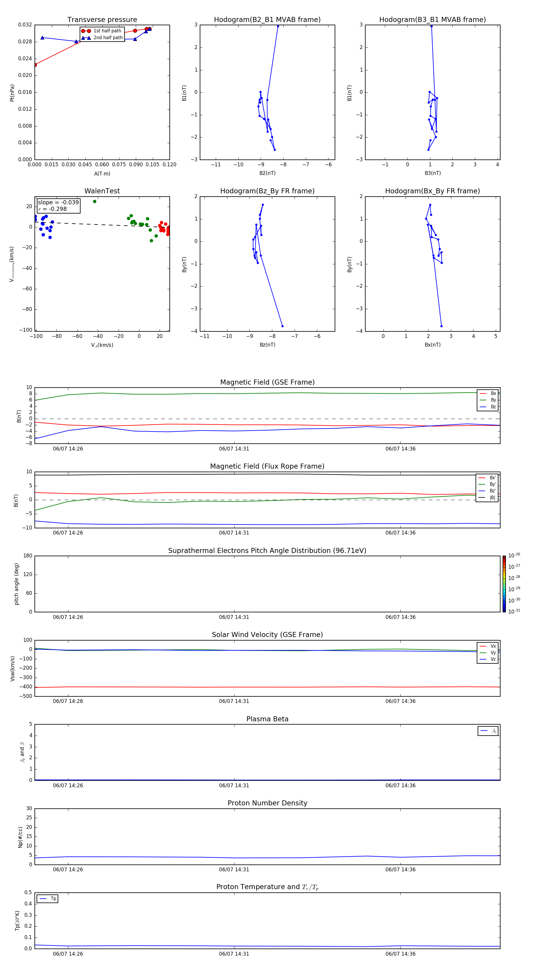Click the 'Hodogram(B3_B1 MVAB frame)' title
Viewport: 535px width, 980px height.
click(432, 19)
